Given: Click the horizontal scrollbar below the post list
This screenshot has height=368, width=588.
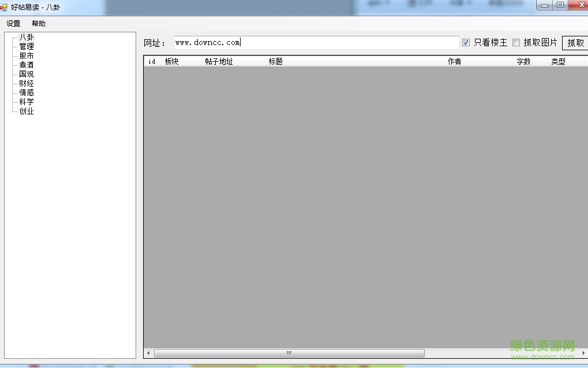Looking at the screenshot, I should point(289,353).
